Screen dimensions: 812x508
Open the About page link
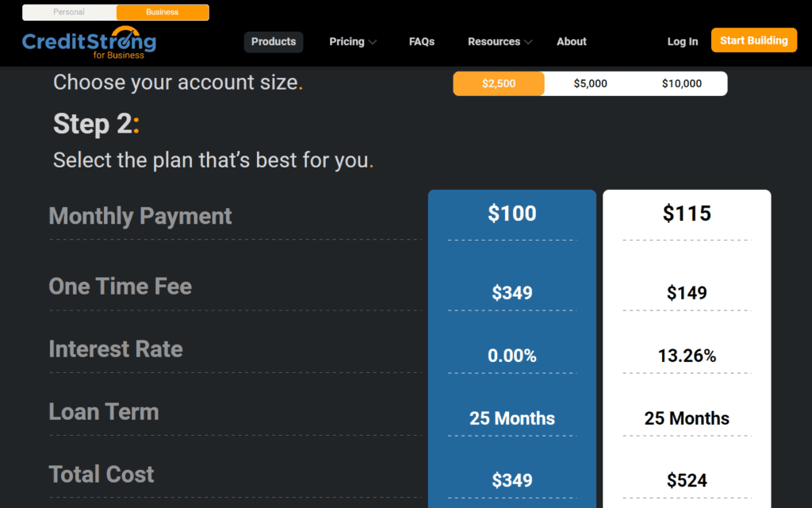coord(572,42)
